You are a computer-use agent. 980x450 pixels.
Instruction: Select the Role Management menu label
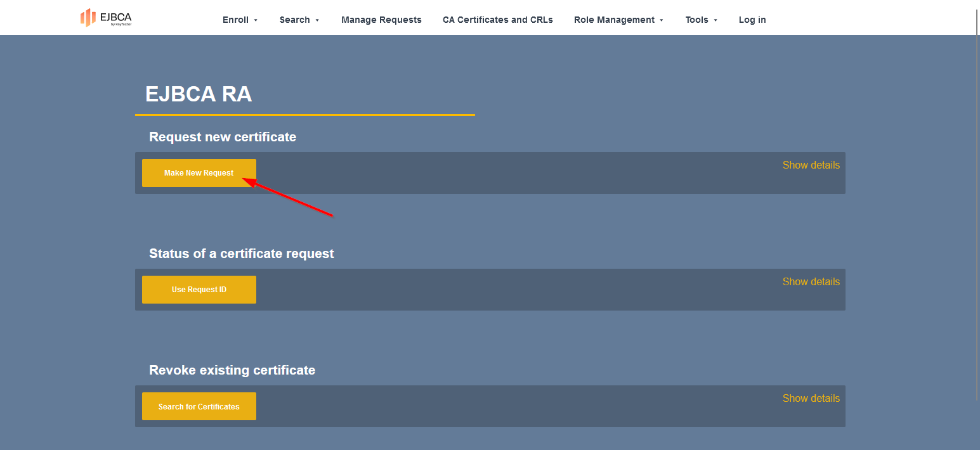tap(613, 20)
